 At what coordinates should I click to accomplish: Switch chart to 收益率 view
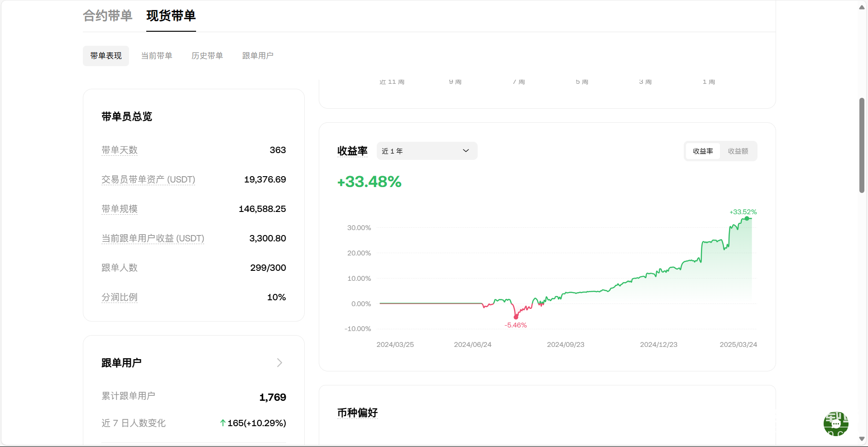703,151
